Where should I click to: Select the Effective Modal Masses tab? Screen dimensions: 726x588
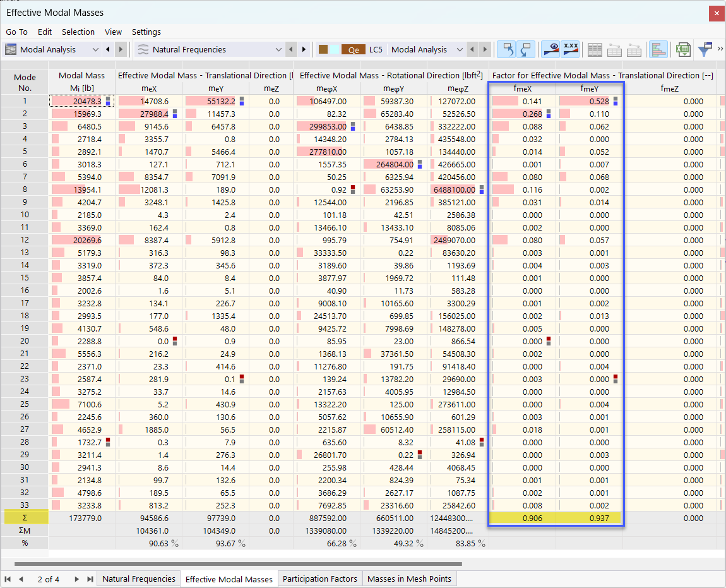click(229, 579)
